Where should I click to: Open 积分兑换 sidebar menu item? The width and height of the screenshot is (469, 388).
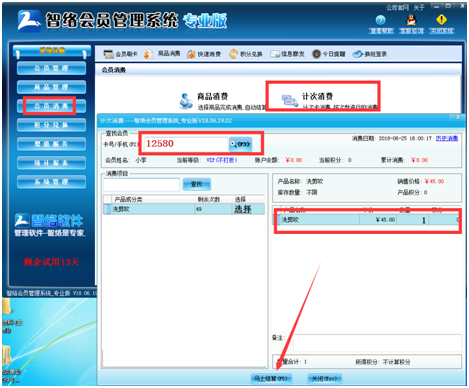[51, 125]
